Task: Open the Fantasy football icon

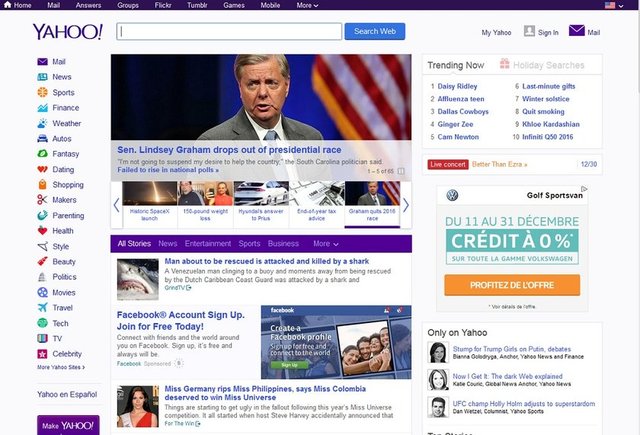Action: (42, 154)
